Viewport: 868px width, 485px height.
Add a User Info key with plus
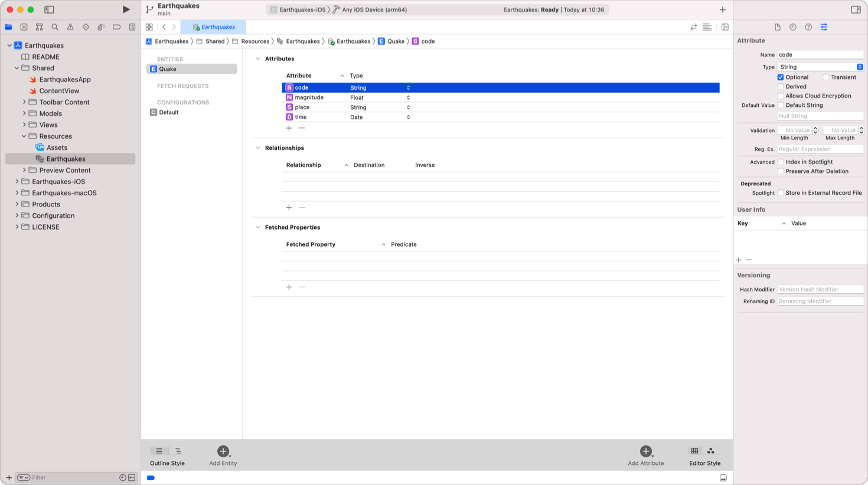coord(739,260)
